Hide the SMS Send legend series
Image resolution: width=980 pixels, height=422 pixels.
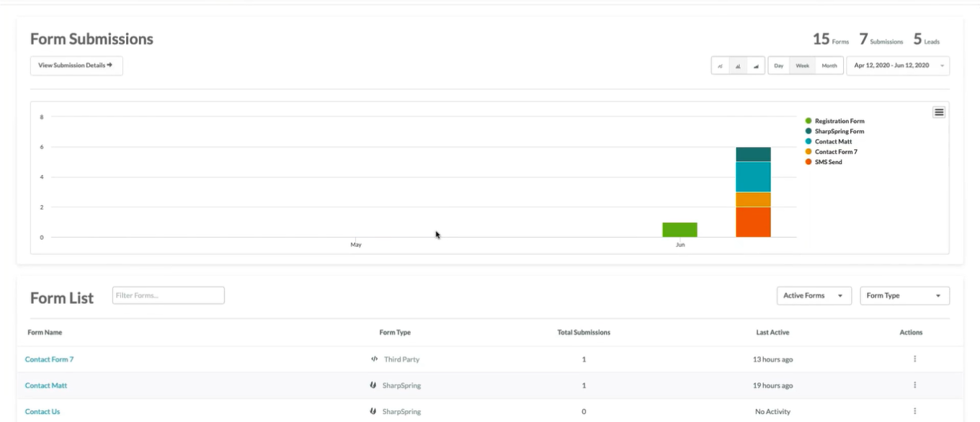click(x=828, y=162)
